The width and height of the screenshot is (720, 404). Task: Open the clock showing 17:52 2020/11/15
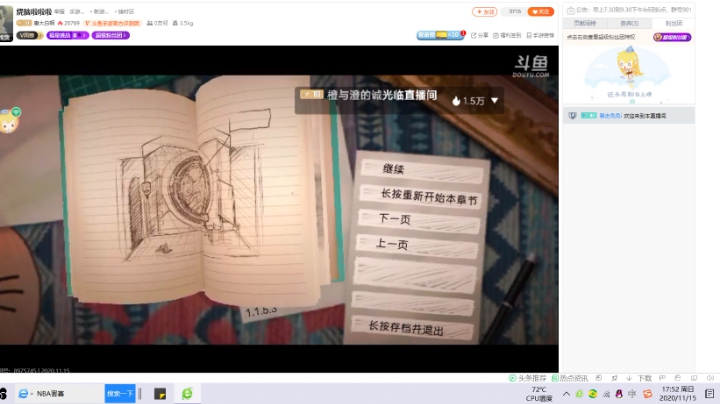click(x=678, y=394)
